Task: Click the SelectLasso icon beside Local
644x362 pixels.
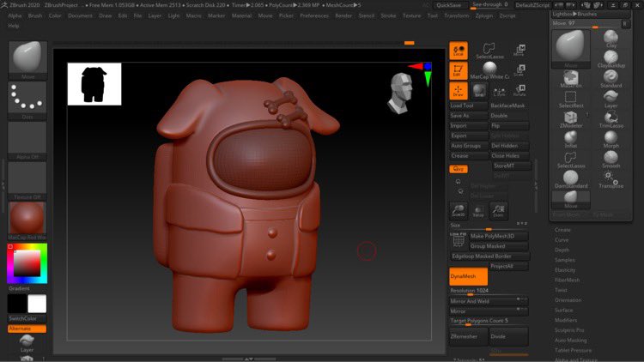Action: [x=489, y=51]
